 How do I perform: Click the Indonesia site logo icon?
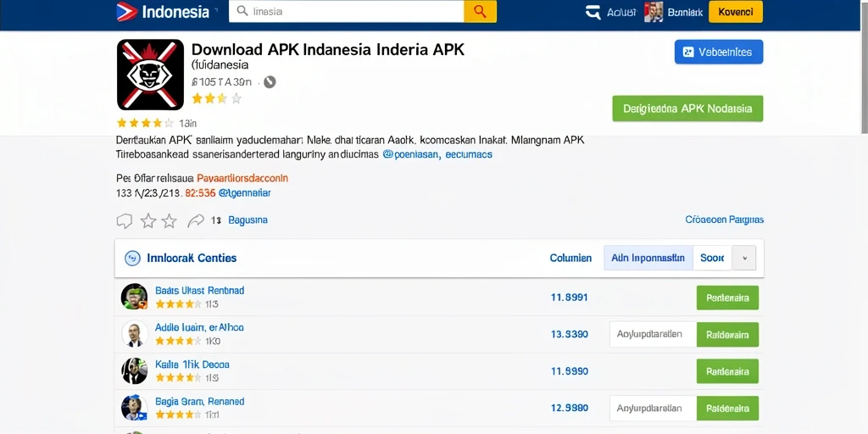click(127, 12)
